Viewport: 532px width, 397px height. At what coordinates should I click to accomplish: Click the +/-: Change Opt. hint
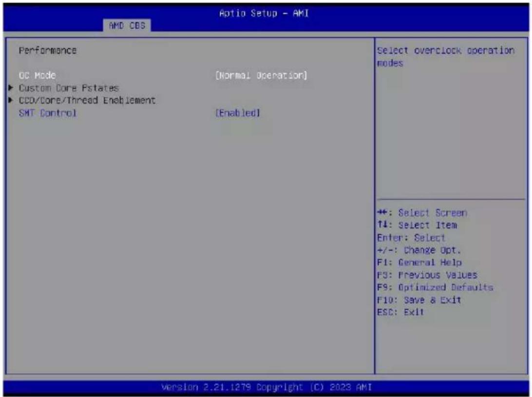click(419, 250)
